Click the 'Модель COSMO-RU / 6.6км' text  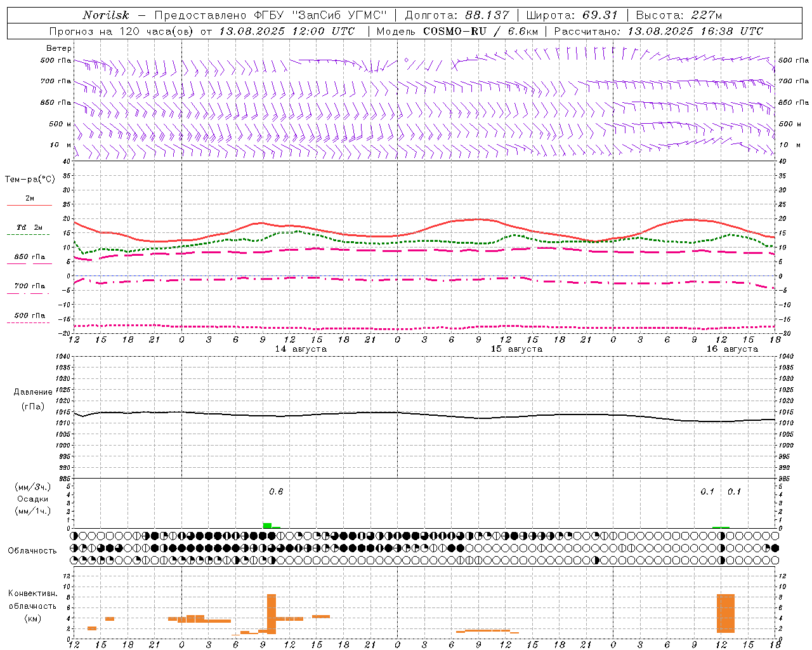(457, 31)
